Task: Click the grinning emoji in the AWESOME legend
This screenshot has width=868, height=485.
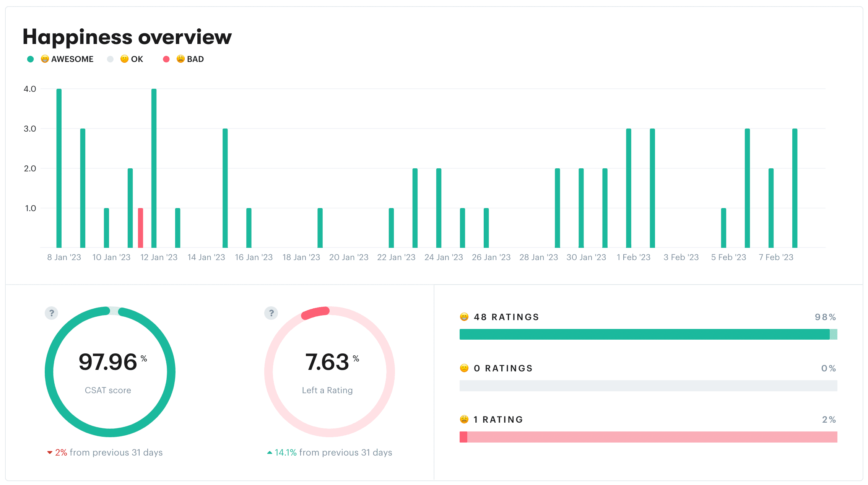Action: (x=45, y=59)
